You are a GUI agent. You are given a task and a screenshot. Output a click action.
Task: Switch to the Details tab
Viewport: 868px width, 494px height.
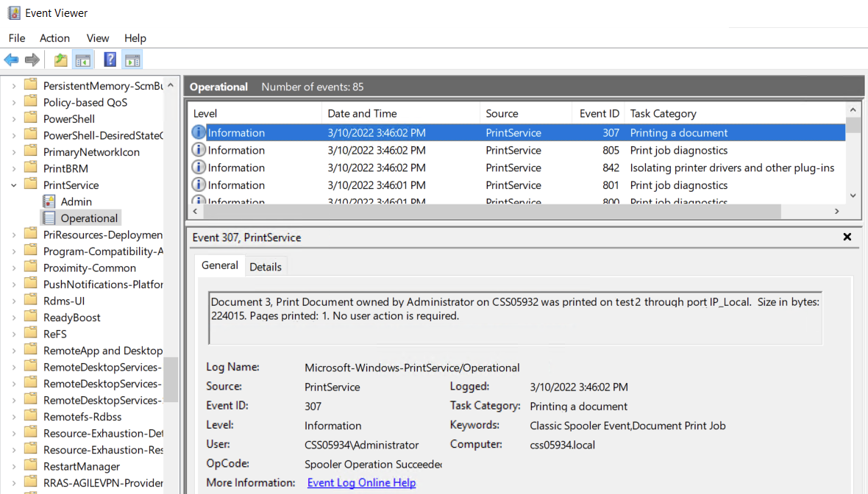pos(266,267)
